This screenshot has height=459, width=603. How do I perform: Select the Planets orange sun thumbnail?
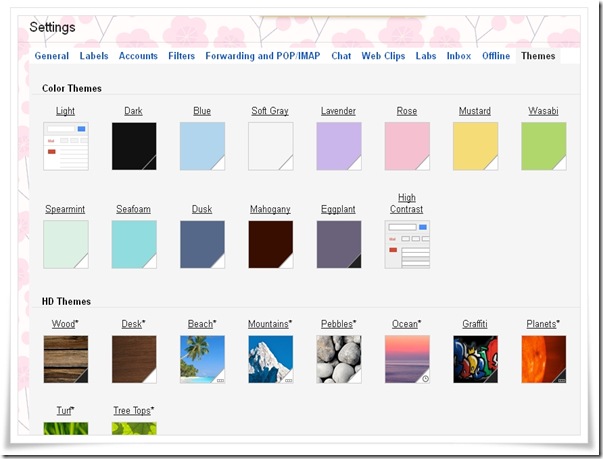(543, 359)
